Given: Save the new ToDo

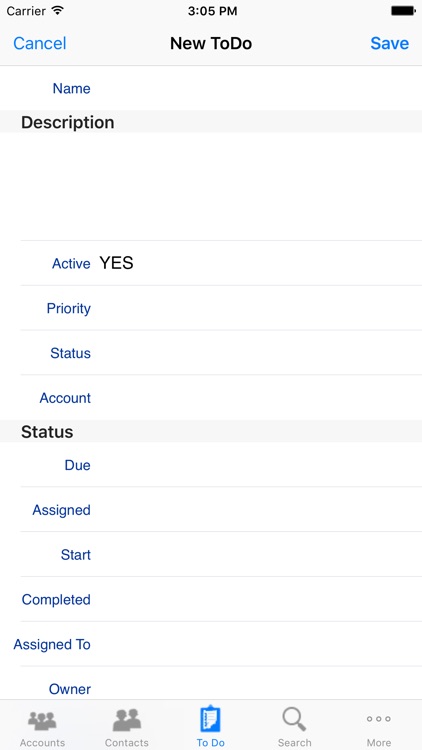Looking at the screenshot, I should [x=389, y=44].
